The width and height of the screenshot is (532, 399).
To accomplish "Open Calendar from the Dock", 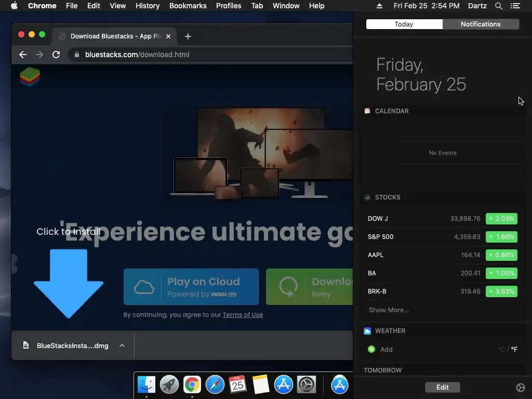I will (x=237, y=384).
